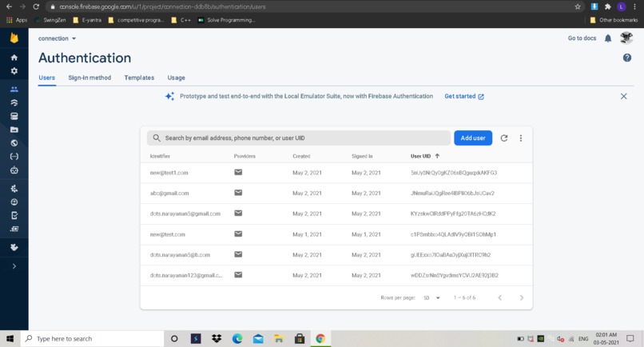Open rows per page dropdown
The width and height of the screenshot is (644, 347).
point(431,297)
